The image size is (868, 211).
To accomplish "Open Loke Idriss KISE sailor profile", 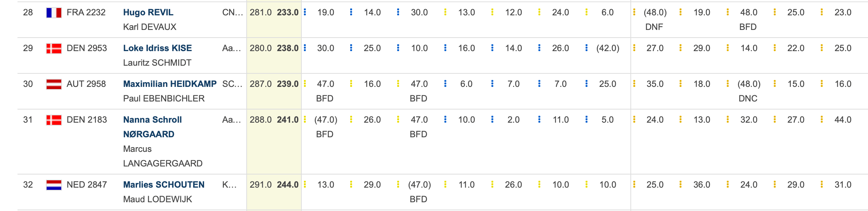I will pyautogui.click(x=157, y=48).
